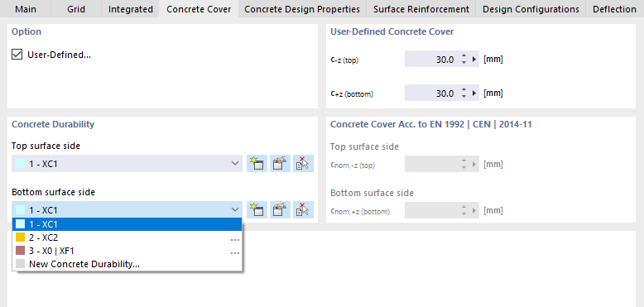
Task: Create new durability for top surface side
Action: pos(257,163)
